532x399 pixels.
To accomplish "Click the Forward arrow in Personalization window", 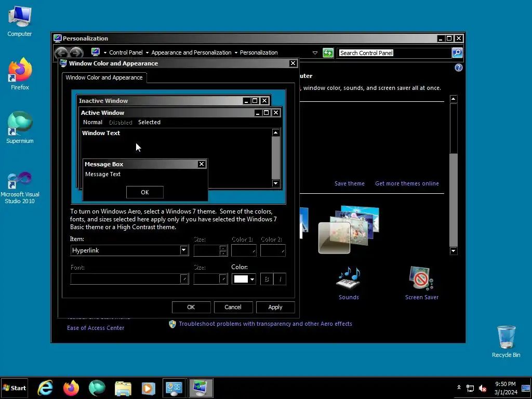I will [x=76, y=53].
